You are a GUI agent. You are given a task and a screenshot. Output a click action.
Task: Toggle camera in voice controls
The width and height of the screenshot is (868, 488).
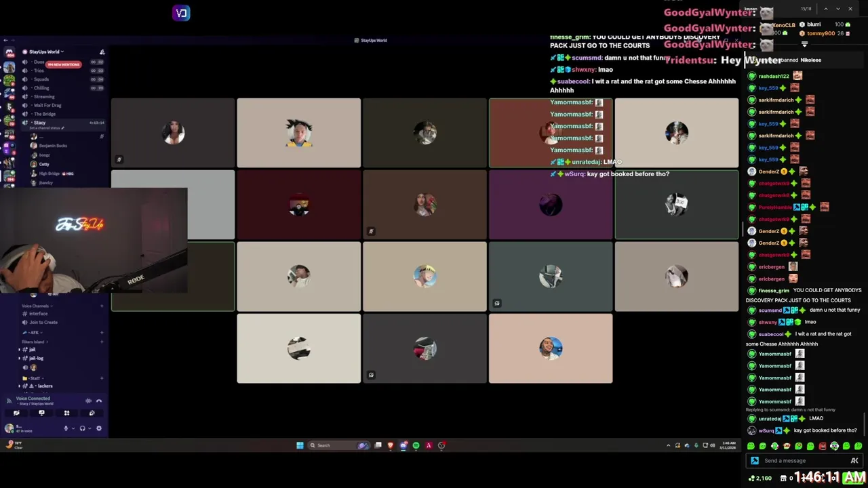[x=16, y=413]
